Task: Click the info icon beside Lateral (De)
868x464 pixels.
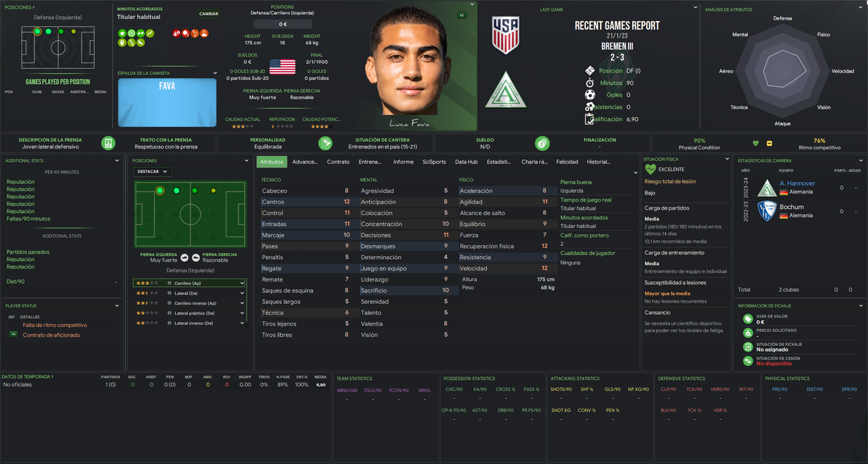Action: click(x=169, y=293)
